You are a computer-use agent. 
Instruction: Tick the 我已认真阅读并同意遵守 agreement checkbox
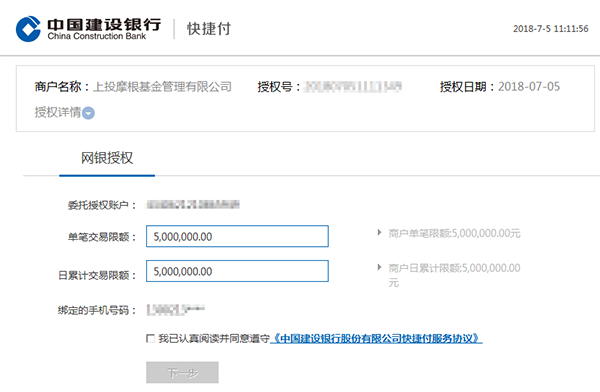coord(150,338)
